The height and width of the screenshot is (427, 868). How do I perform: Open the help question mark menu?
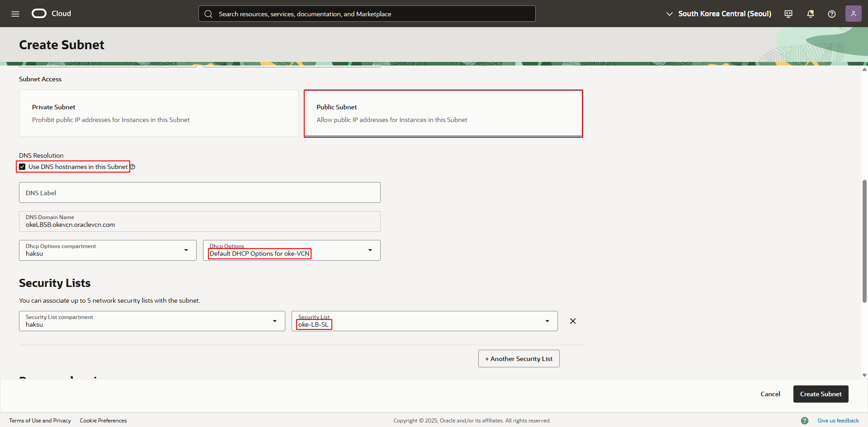pos(831,14)
